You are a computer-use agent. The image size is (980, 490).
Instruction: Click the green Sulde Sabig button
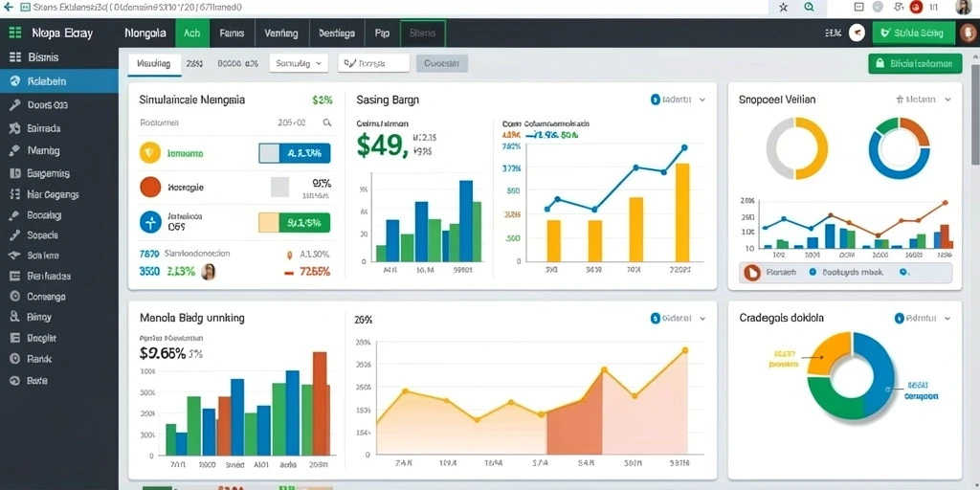(914, 33)
